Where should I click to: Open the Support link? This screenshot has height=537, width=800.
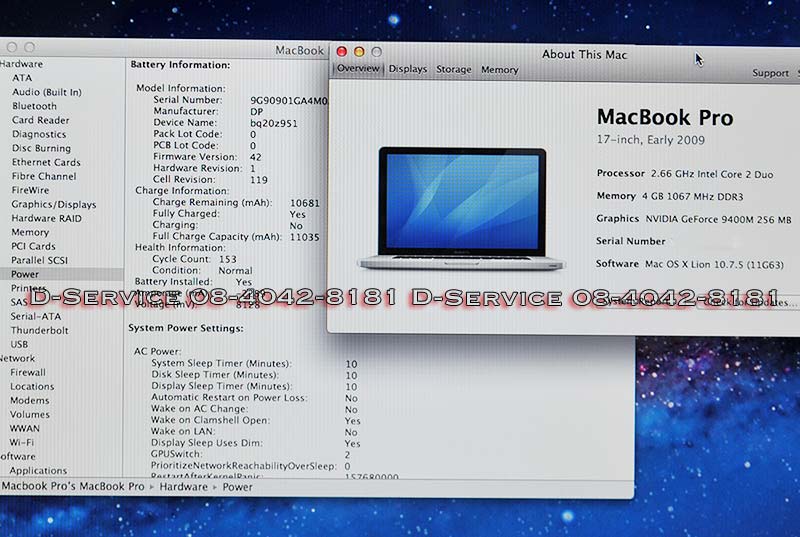click(x=770, y=73)
